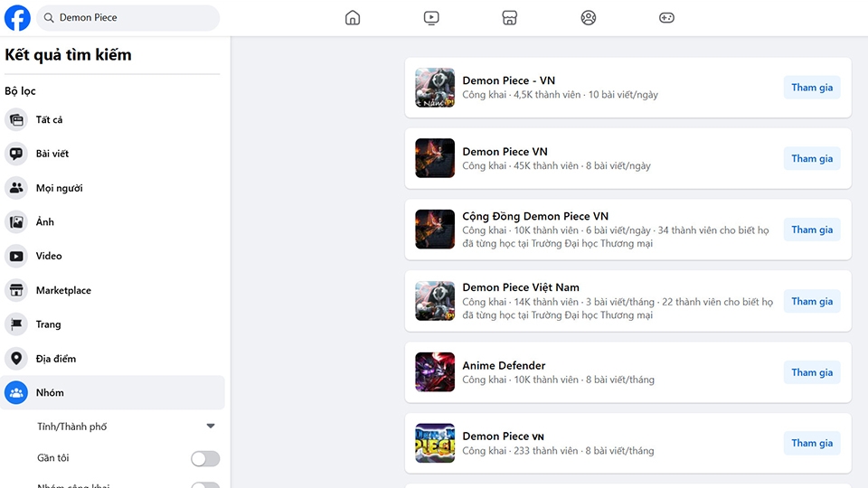Click the Bài viết filter icon
868x488 pixels.
click(16, 154)
